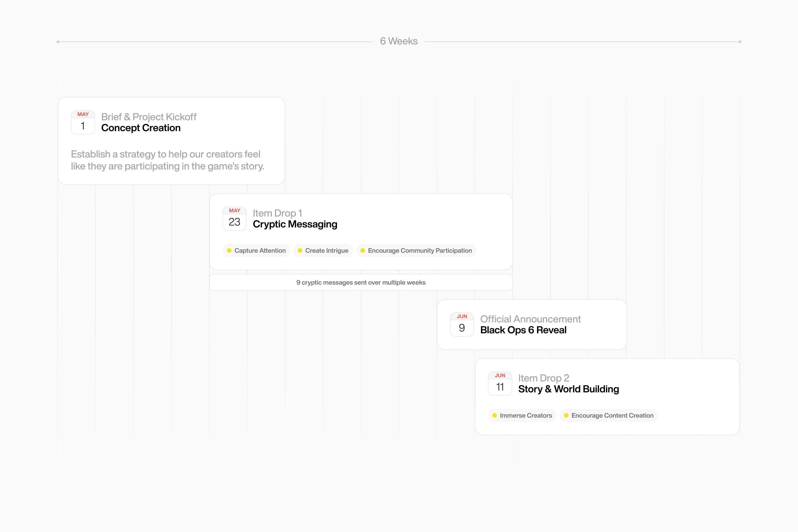This screenshot has width=798, height=532.
Task: Click the Item Drop 2 label
Action: tap(543, 378)
